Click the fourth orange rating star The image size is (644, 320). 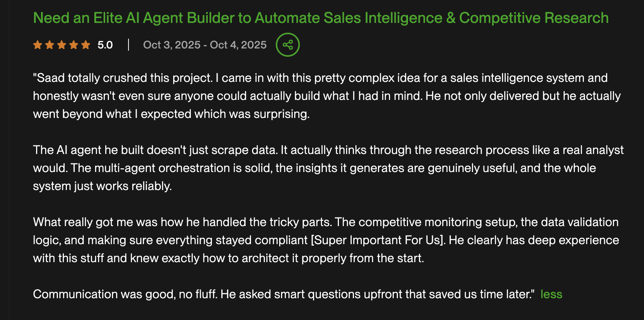coord(74,45)
